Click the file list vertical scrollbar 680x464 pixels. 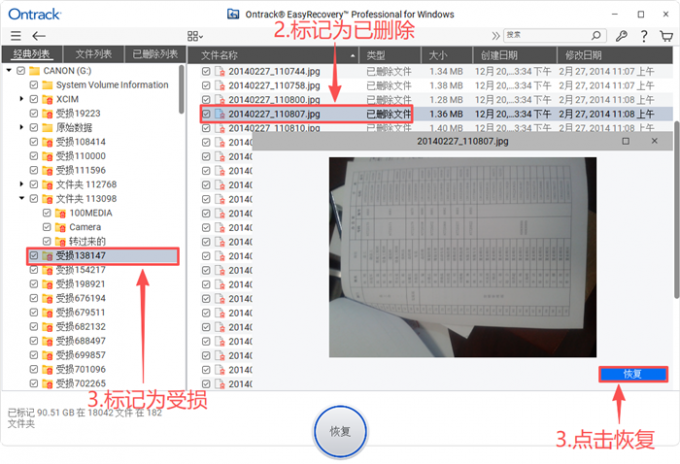676,210
